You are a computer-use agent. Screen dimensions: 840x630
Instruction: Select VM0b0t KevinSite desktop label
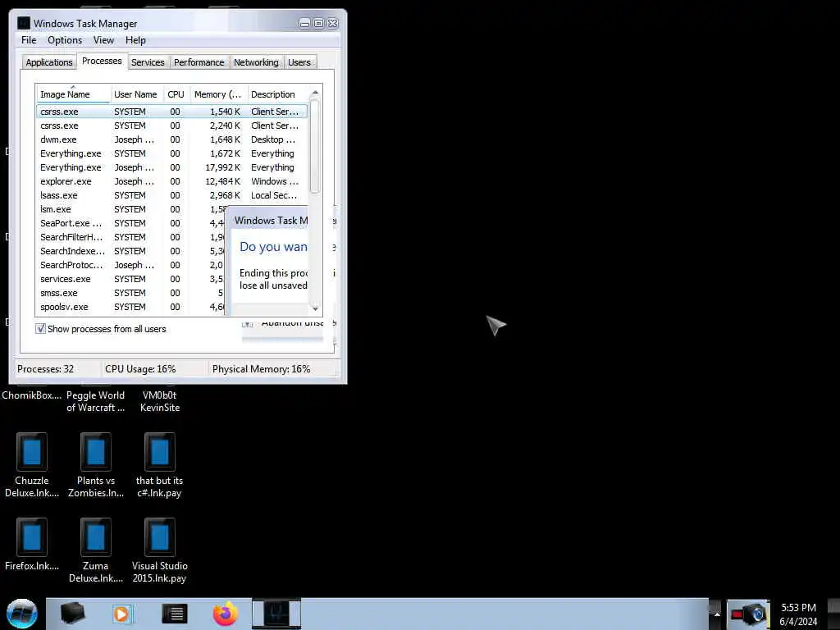(x=160, y=401)
